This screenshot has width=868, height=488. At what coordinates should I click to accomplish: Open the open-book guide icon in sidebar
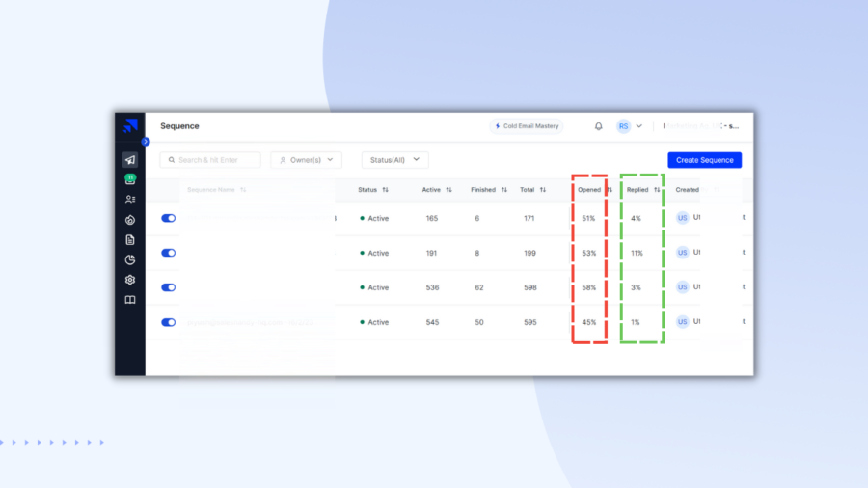(130, 300)
